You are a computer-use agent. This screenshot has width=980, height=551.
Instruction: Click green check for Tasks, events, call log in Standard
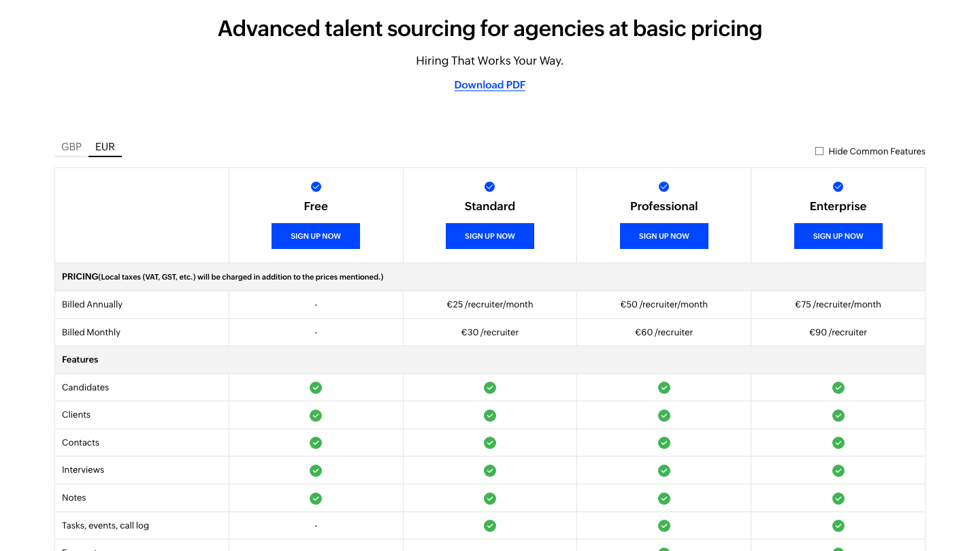(490, 526)
